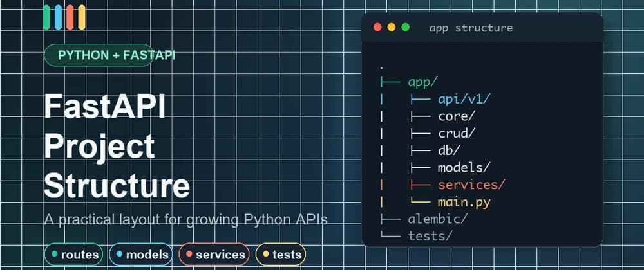Screen dimensions: 644x270
Task: Click the yellow window dot in app structure
Action: 392,28
